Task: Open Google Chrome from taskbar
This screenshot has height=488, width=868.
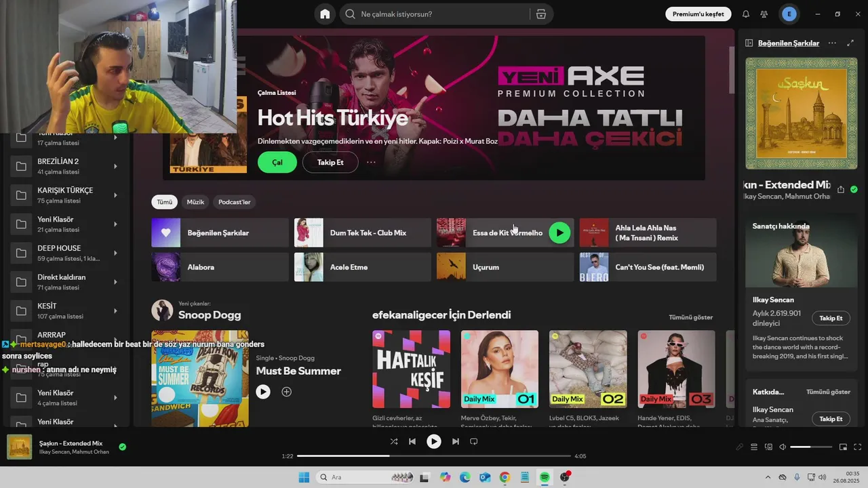Action: coord(505,477)
